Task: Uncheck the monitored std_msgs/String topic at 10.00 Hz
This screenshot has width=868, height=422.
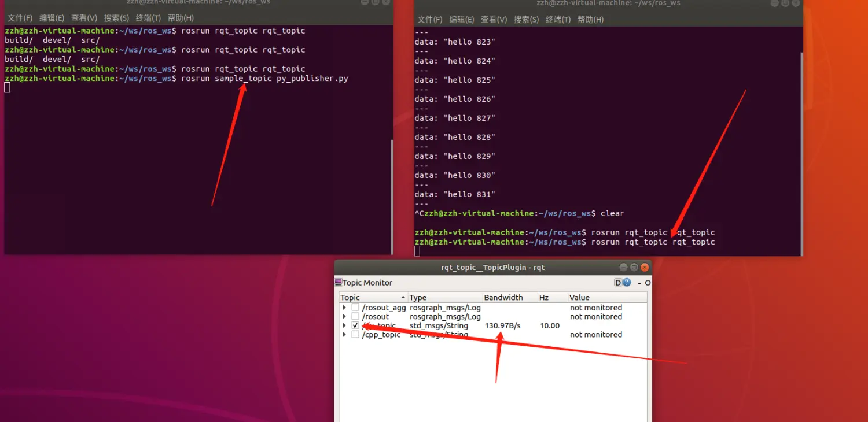Action: coord(355,325)
